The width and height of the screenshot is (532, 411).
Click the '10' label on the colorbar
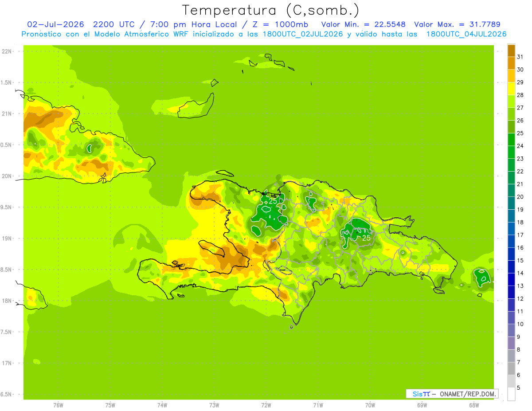[520, 324]
